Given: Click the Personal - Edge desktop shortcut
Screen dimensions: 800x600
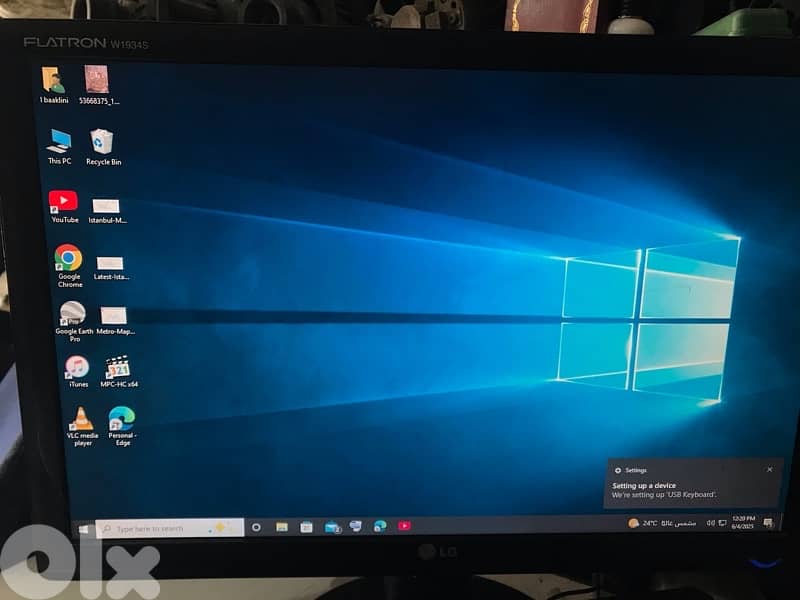Looking at the screenshot, I should pos(121,419).
